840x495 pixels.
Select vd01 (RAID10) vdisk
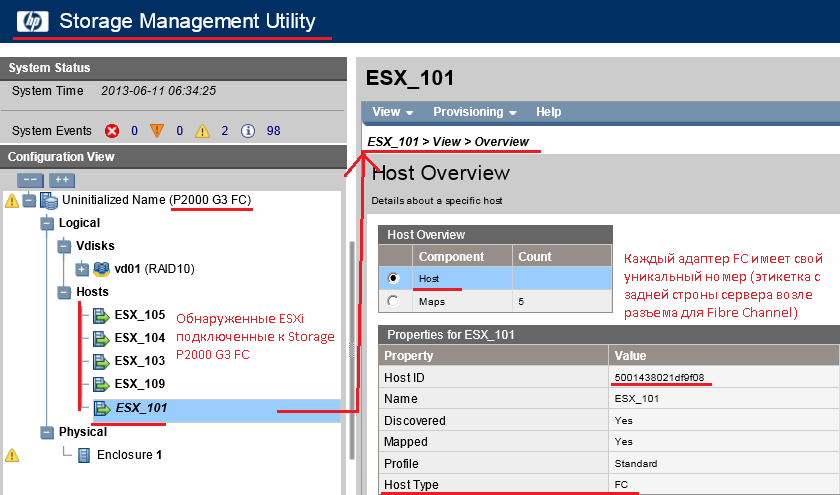click(154, 269)
